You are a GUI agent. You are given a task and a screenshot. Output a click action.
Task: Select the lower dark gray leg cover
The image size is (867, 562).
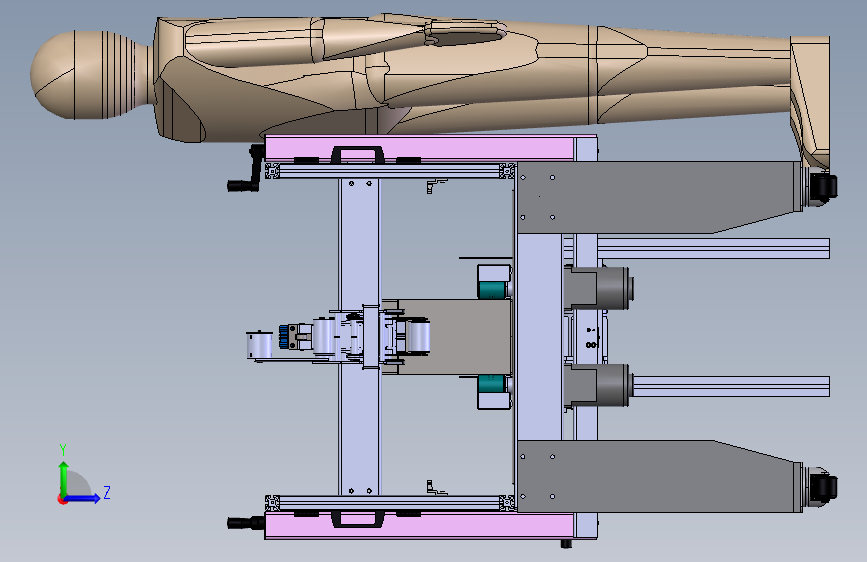pos(658,476)
